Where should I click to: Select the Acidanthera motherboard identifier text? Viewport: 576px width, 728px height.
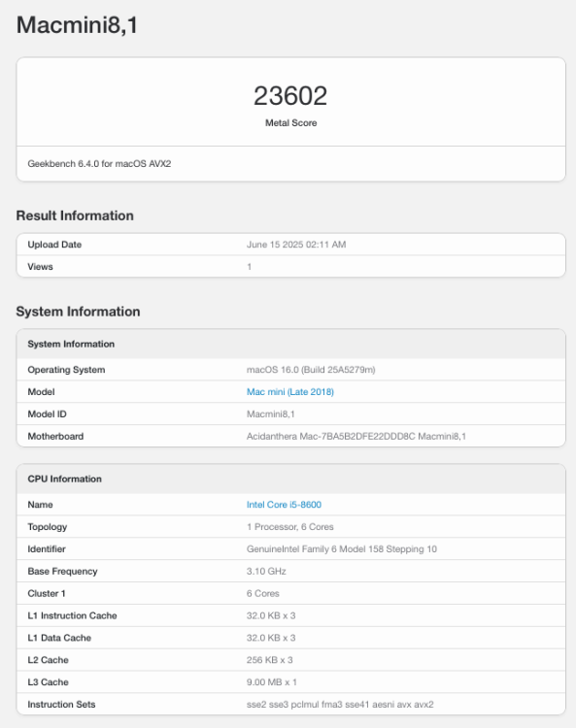pyautogui.click(x=356, y=437)
